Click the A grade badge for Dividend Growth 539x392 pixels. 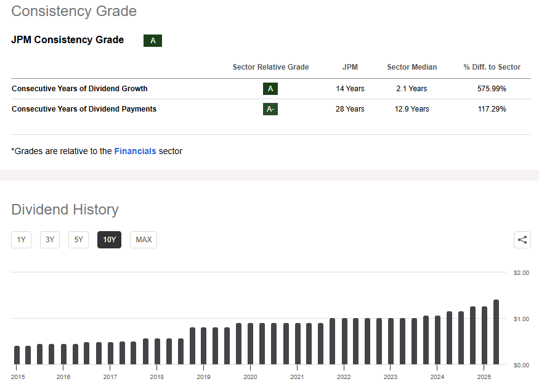click(x=270, y=89)
